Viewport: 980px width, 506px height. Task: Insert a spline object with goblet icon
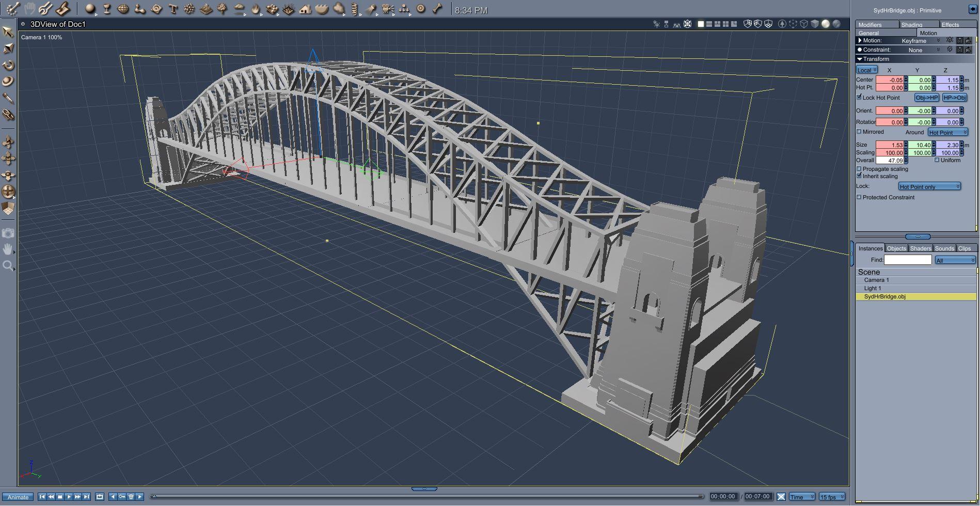tap(107, 9)
